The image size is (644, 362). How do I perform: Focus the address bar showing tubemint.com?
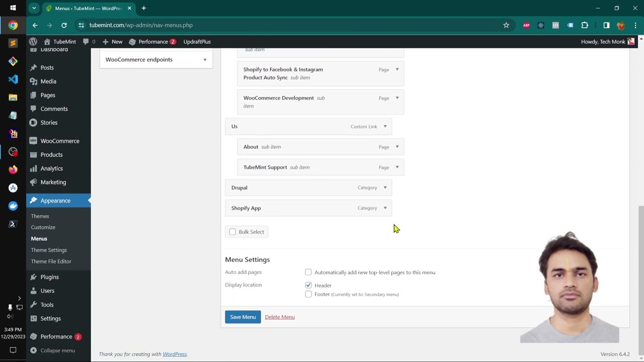point(292,25)
